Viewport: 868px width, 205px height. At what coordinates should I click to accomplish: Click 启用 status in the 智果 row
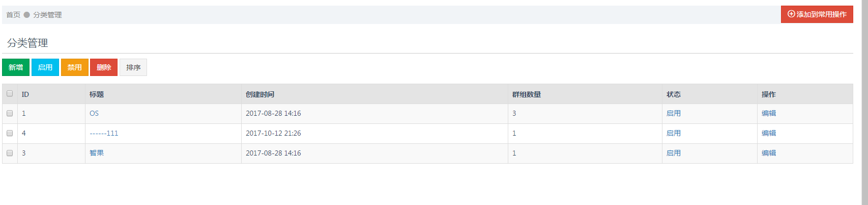[674, 153]
